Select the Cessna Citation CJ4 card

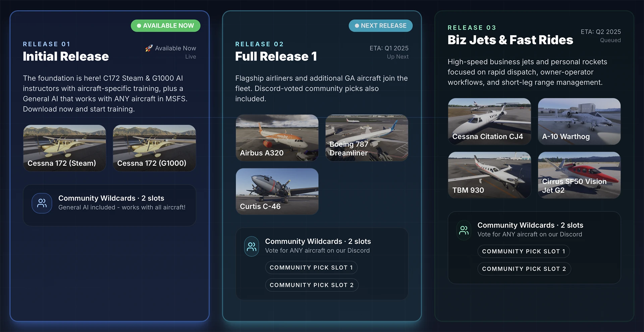489,121
